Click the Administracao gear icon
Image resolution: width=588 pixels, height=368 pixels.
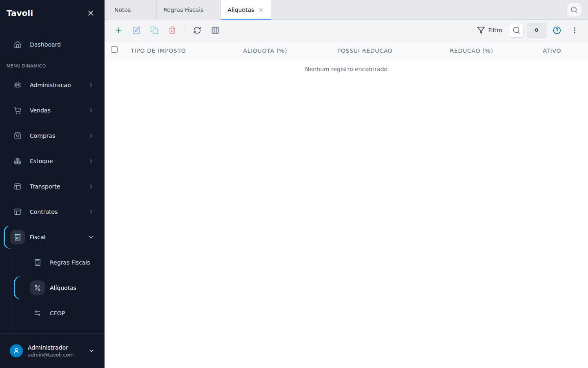coord(18,85)
